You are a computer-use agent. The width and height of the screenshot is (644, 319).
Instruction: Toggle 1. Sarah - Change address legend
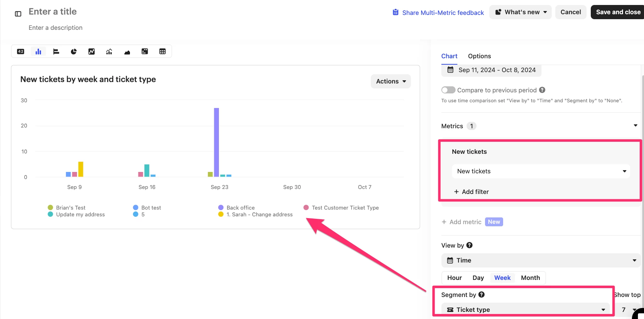[255, 214]
